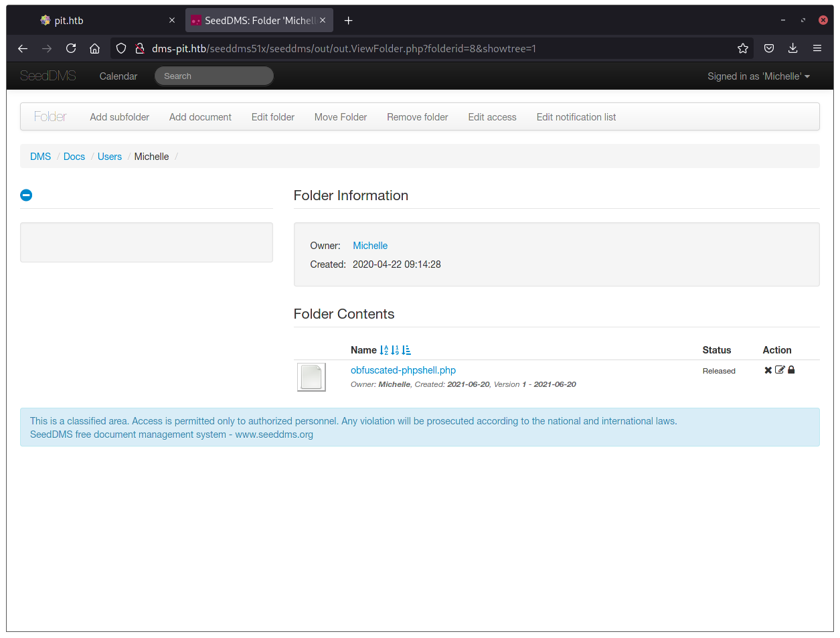840x638 pixels.
Task: Sort folder contents numerically 1-9
Action: tap(394, 349)
